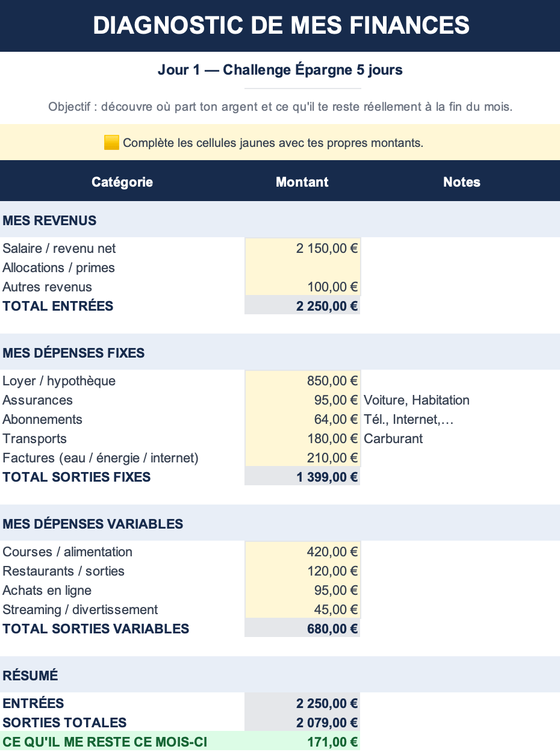
Task: Select the Salaire / revenu net amount cell
Action: tap(302, 248)
